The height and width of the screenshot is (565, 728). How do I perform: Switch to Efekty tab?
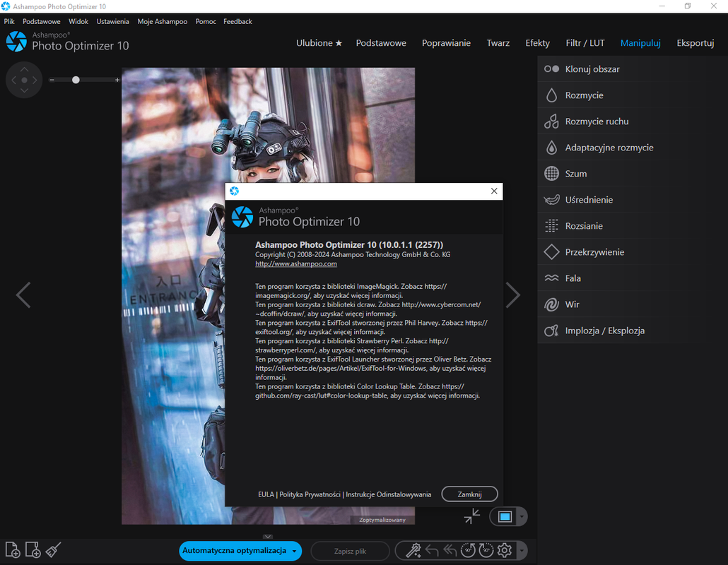[538, 43]
